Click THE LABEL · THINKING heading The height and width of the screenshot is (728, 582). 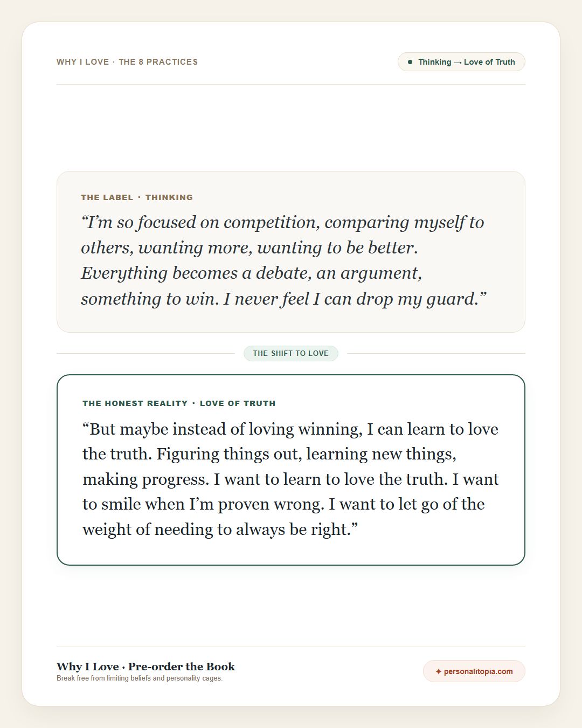[x=137, y=197]
